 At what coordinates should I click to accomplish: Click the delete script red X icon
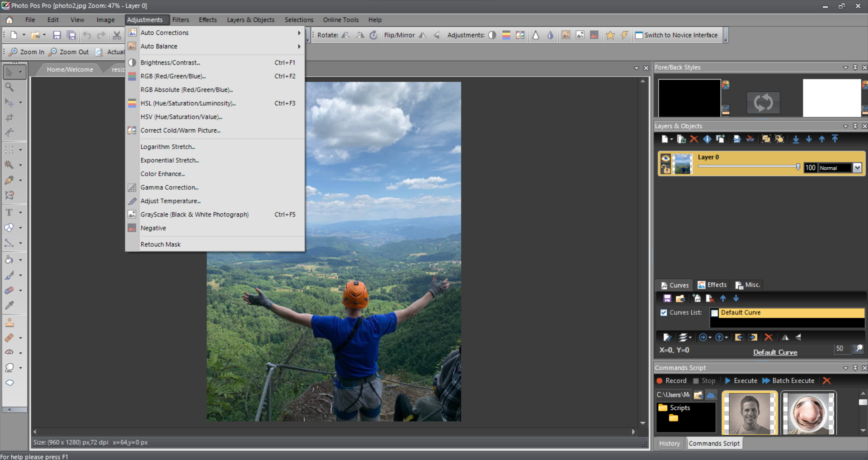(x=827, y=381)
